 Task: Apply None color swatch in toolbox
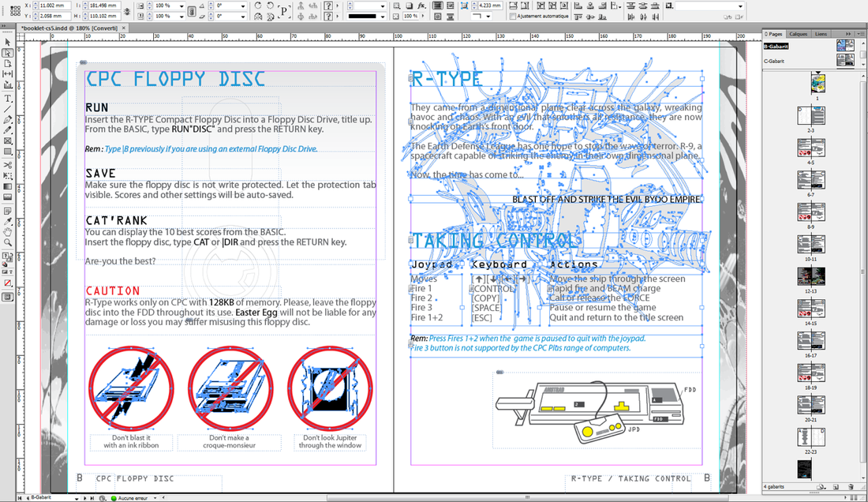click(x=8, y=283)
